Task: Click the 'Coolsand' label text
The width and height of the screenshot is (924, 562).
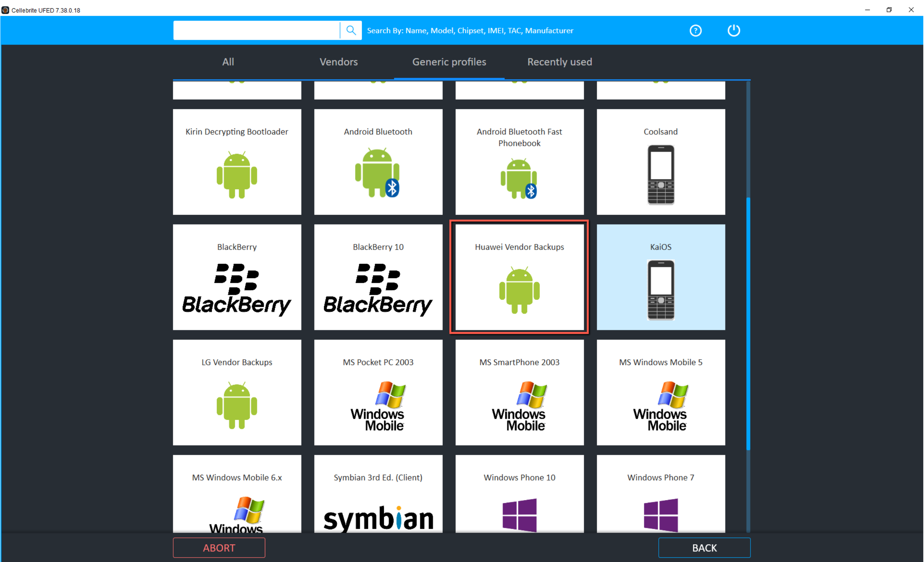Action: pos(661,131)
